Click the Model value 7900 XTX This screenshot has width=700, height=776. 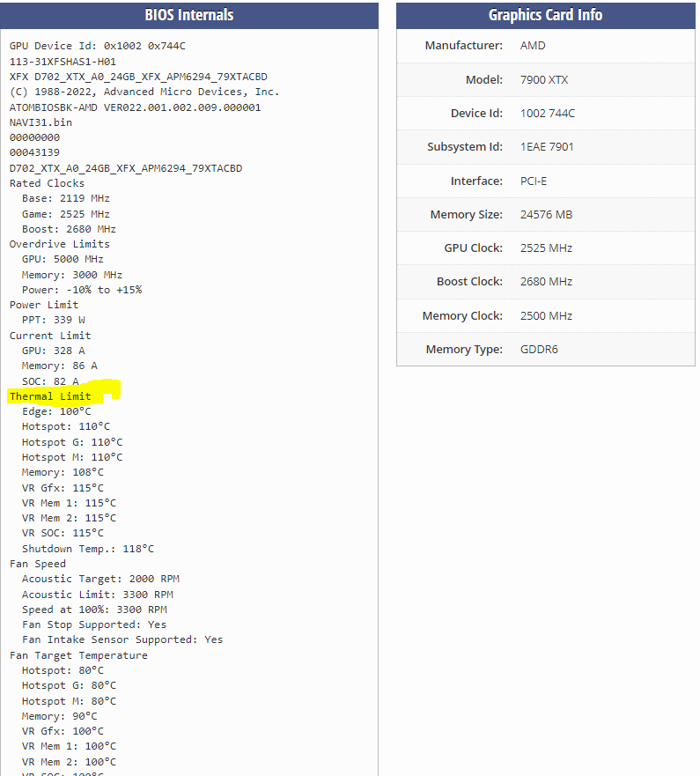pyautogui.click(x=544, y=79)
